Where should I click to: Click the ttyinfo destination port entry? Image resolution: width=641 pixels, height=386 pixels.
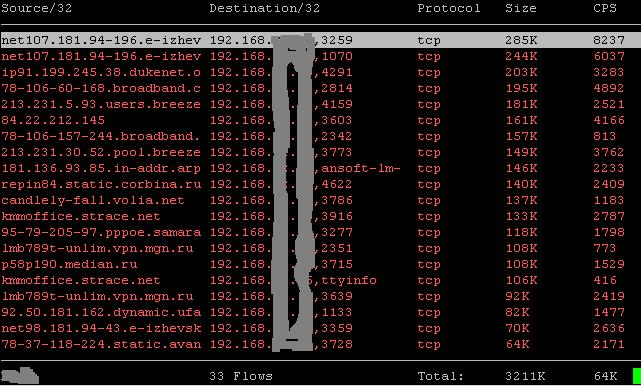pyautogui.click(x=349, y=281)
